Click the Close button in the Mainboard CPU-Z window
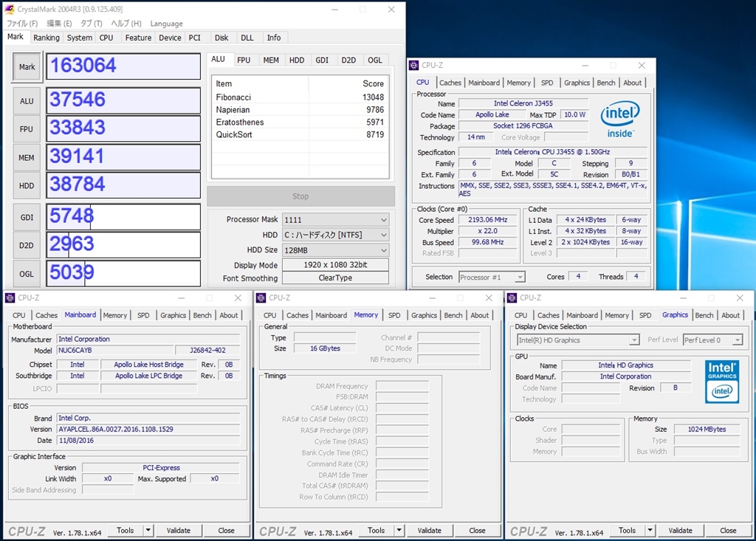Viewport: 756px width, 541px height. click(226, 530)
